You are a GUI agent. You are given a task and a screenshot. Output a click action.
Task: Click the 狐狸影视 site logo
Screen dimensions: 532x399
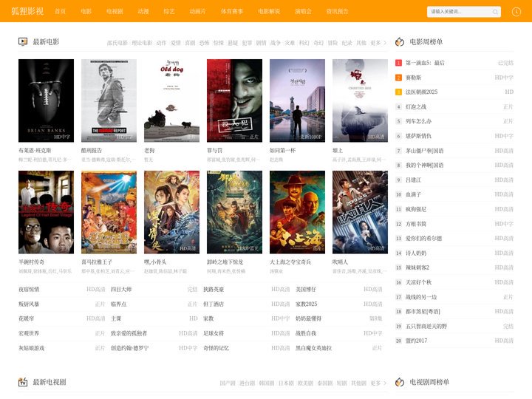(27, 11)
